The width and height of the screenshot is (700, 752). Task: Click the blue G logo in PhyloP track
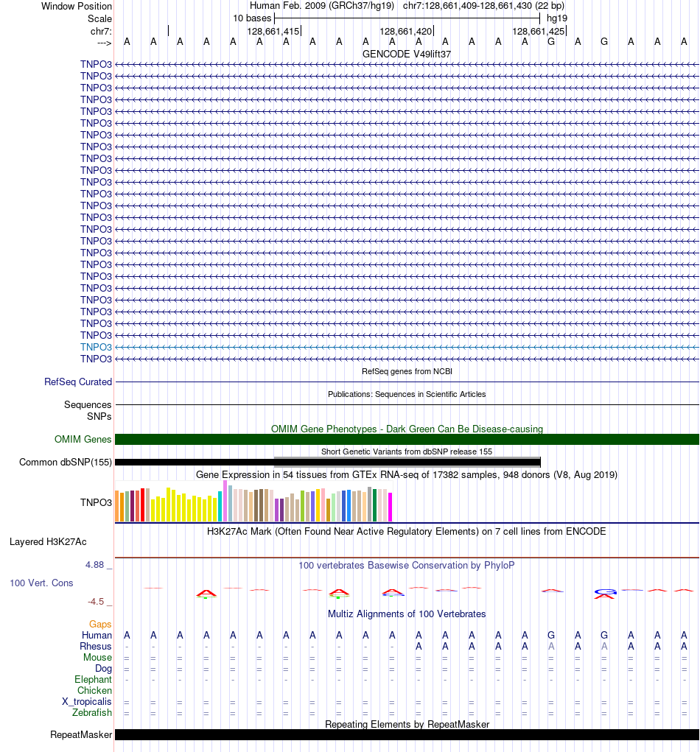pos(604,592)
